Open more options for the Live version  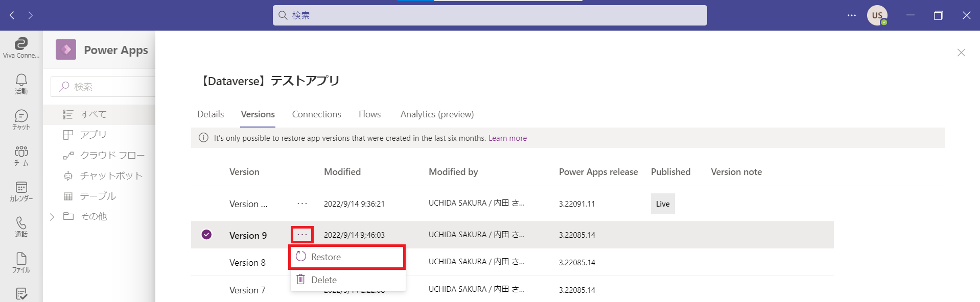pos(302,204)
